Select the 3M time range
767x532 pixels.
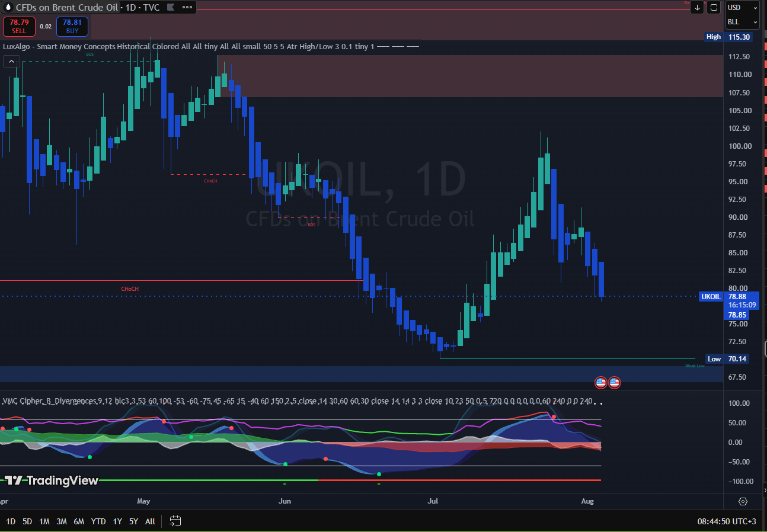click(x=62, y=521)
